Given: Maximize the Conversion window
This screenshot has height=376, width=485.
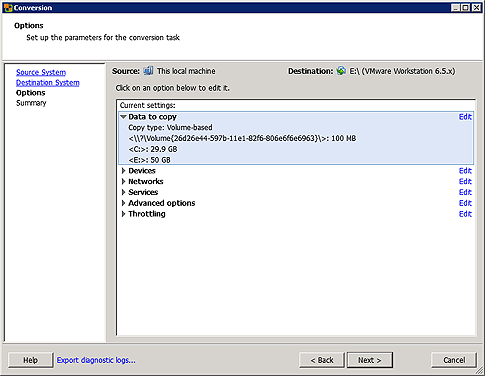Looking at the screenshot, I should pyautogui.click(x=466, y=7).
